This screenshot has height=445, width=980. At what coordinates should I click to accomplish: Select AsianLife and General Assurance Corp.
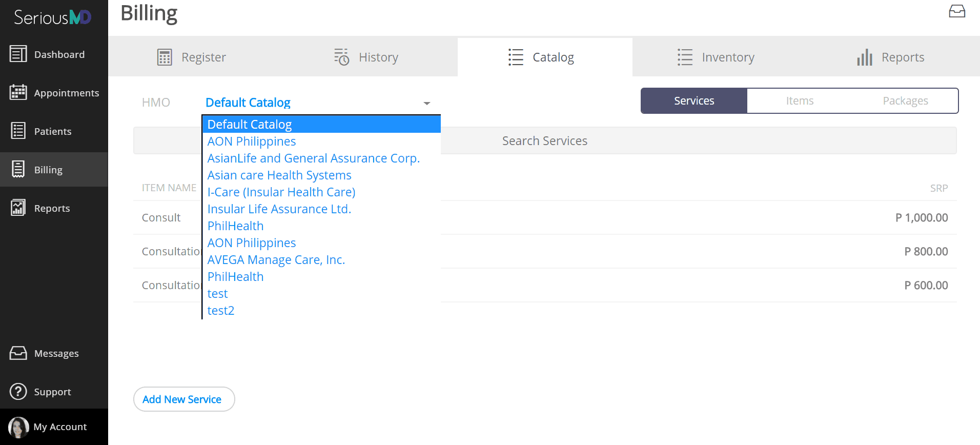(x=321, y=158)
